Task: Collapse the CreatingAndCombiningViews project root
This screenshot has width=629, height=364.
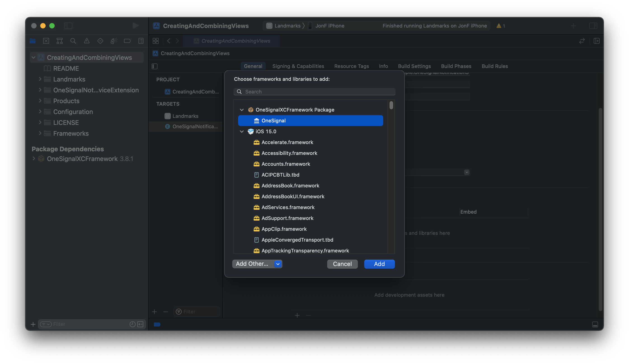Action: (33, 58)
